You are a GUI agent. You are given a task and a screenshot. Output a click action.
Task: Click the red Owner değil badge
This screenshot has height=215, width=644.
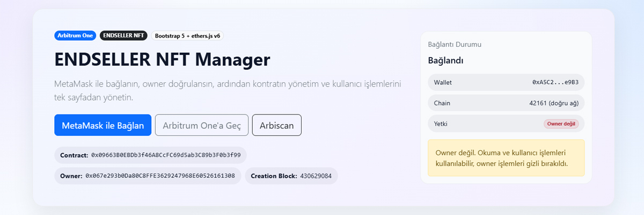[561, 124]
